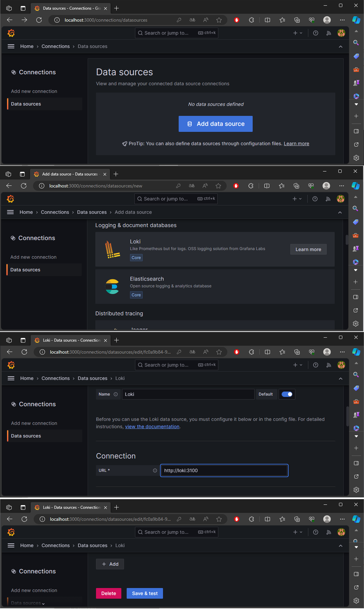This screenshot has height=610, width=364.
Task: Open browser favorites icon in Save & test window
Action: 282,519
